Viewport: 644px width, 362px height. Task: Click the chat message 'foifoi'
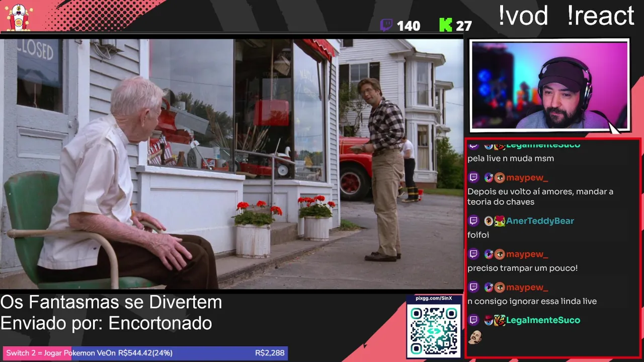click(x=478, y=235)
